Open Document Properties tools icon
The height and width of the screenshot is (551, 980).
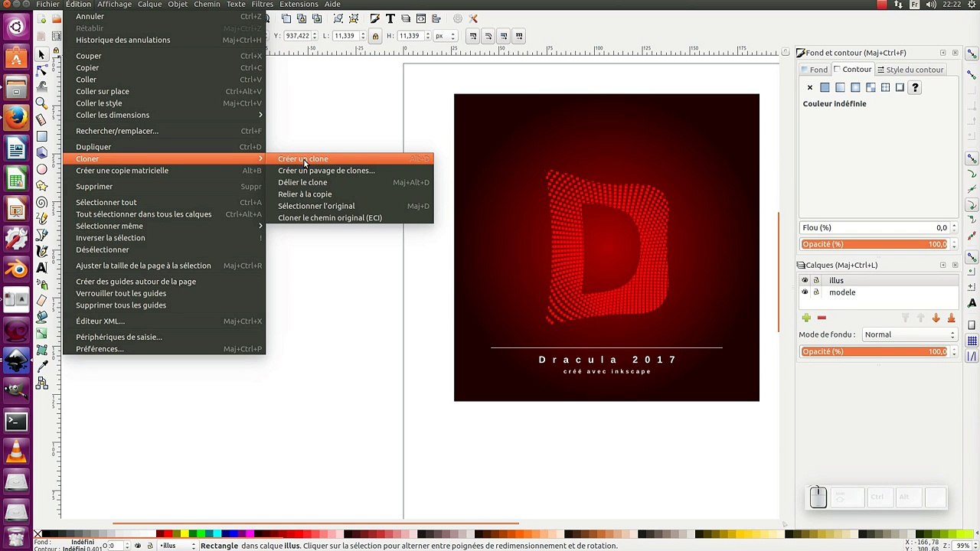tap(473, 18)
